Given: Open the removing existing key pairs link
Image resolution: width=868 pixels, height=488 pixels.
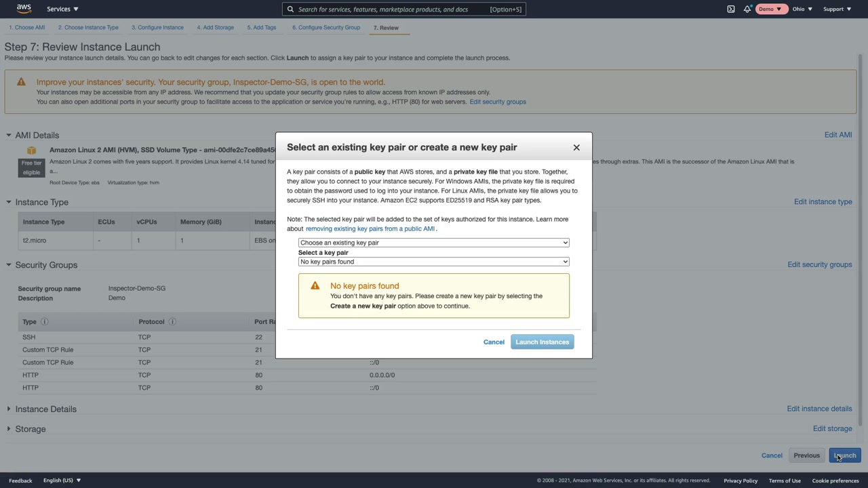Looking at the screenshot, I should [x=370, y=229].
